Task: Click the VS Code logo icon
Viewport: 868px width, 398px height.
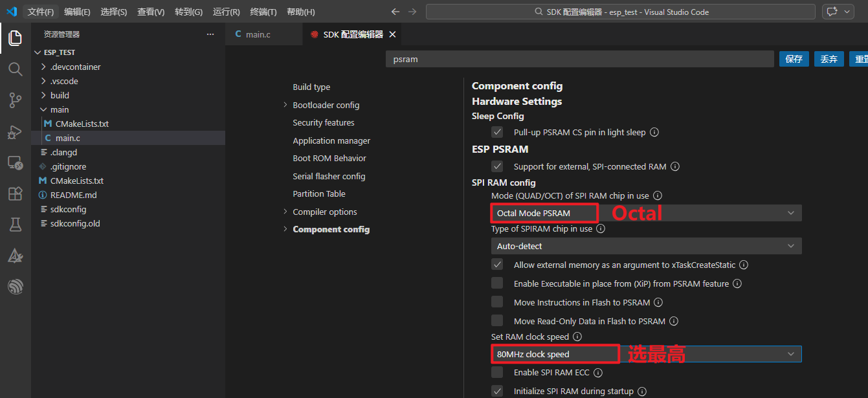Action: click(x=11, y=12)
